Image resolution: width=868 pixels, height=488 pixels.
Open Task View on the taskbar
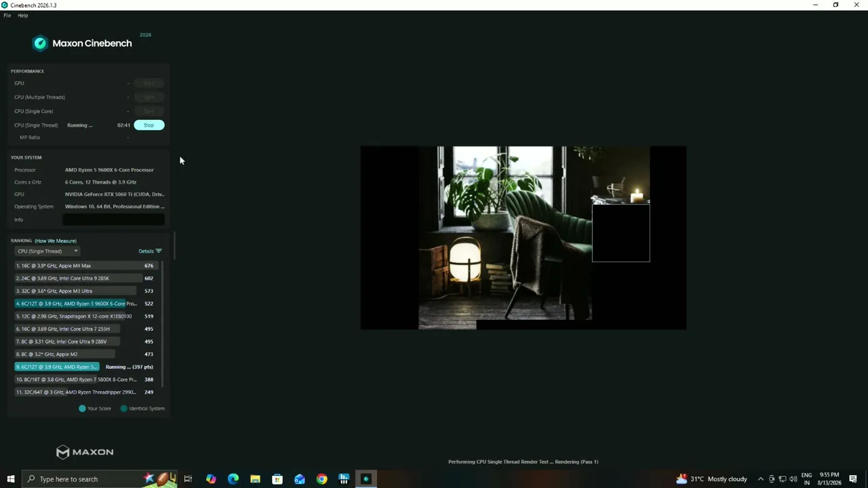(x=188, y=479)
